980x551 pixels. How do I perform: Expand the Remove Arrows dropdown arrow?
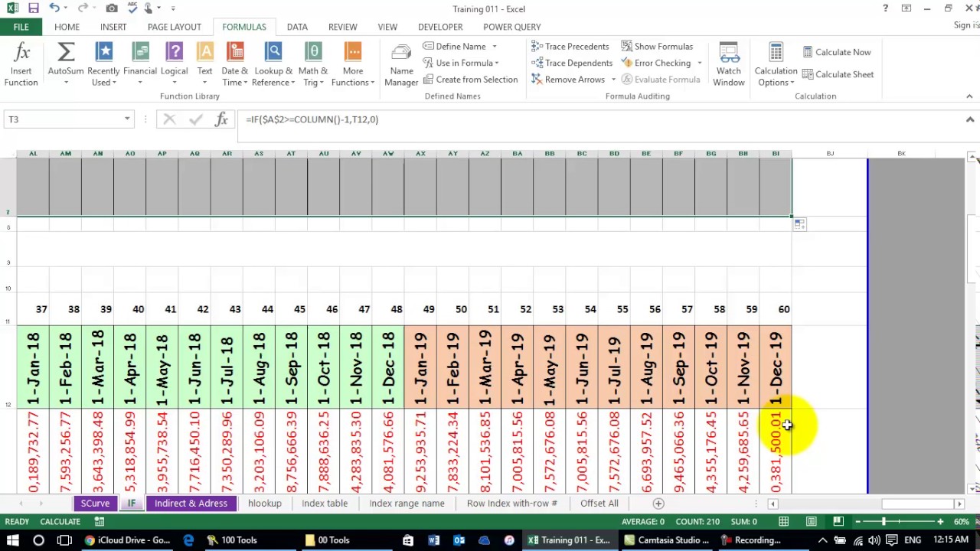coord(613,80)
